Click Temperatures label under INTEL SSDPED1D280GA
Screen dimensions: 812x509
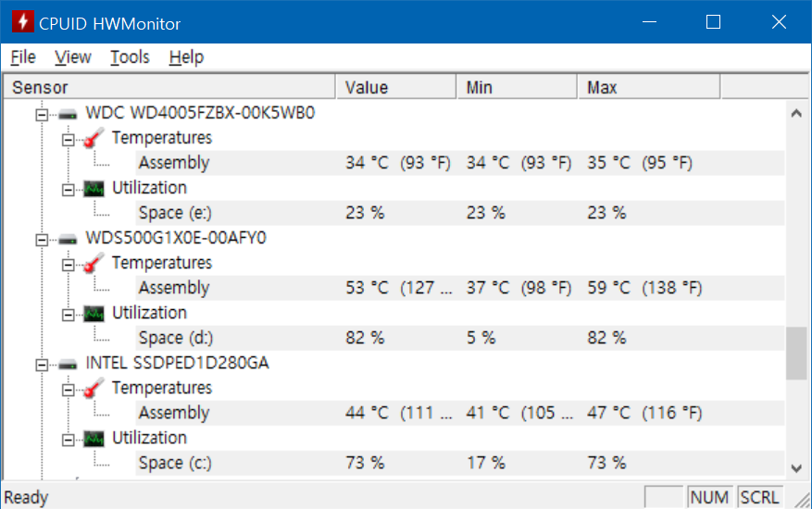[162, 388]
